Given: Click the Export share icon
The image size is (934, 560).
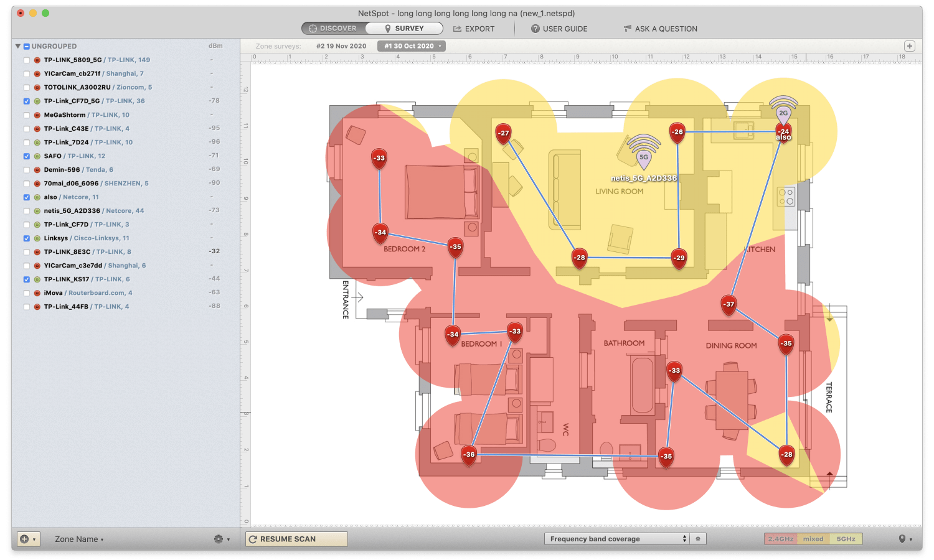Looking at the screenshot, I should coord(457,29).
